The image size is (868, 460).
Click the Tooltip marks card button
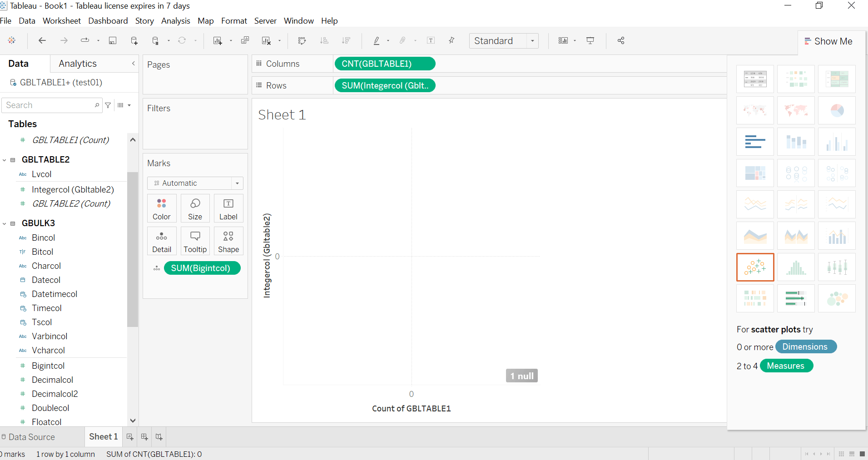pos(195,241)
